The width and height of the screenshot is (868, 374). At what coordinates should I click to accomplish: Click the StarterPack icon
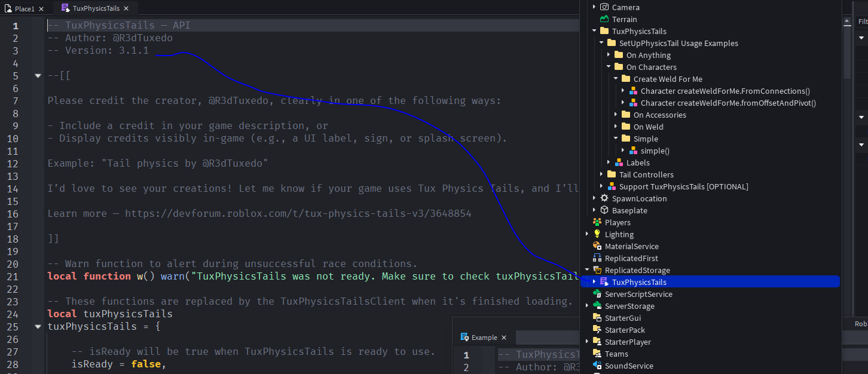(x=597, y=330)
